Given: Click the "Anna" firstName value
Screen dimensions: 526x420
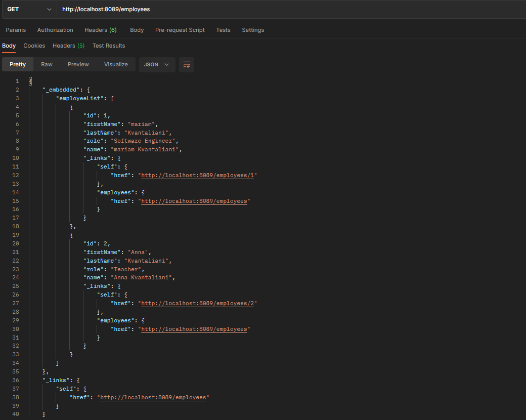Looking at the screenshot, I should point(138,252).
